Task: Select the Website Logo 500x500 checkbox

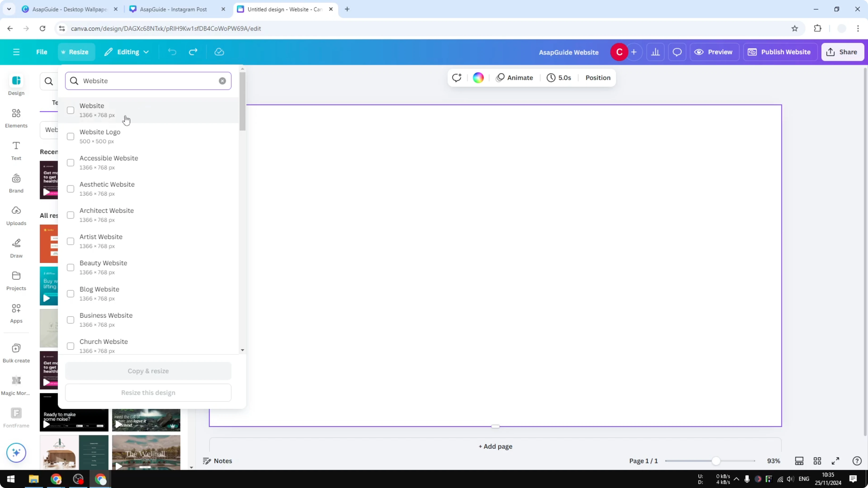Action: [x=70, y=136]
